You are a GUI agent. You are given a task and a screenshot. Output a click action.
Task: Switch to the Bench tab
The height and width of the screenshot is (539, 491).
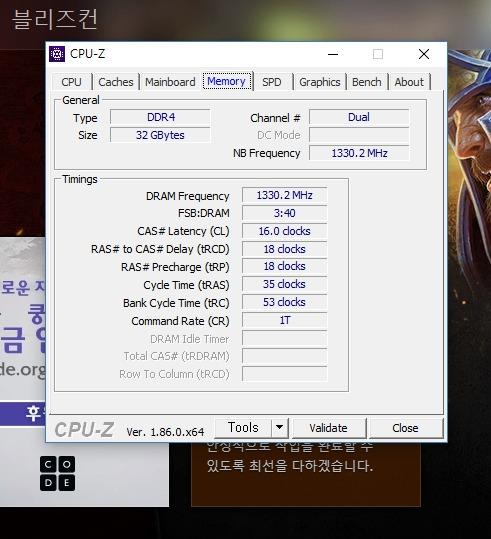click(x=367, y=82)
